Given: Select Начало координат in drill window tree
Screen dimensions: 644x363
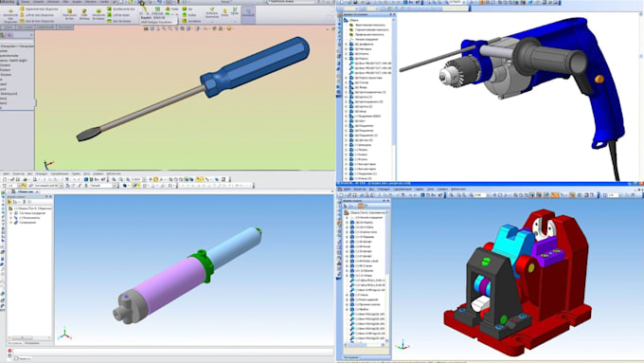Looking at the screenshot, I should (x=367, y=40).
